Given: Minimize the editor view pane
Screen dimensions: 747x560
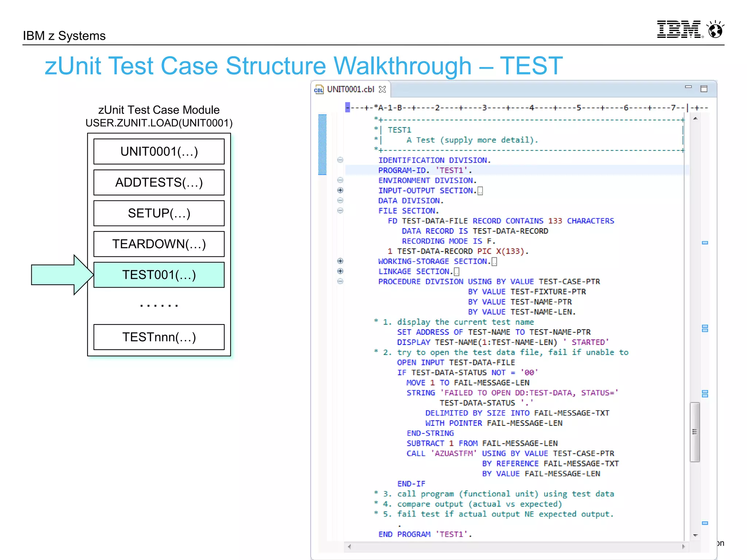Looking at the screenshot, I should (688, 87).
